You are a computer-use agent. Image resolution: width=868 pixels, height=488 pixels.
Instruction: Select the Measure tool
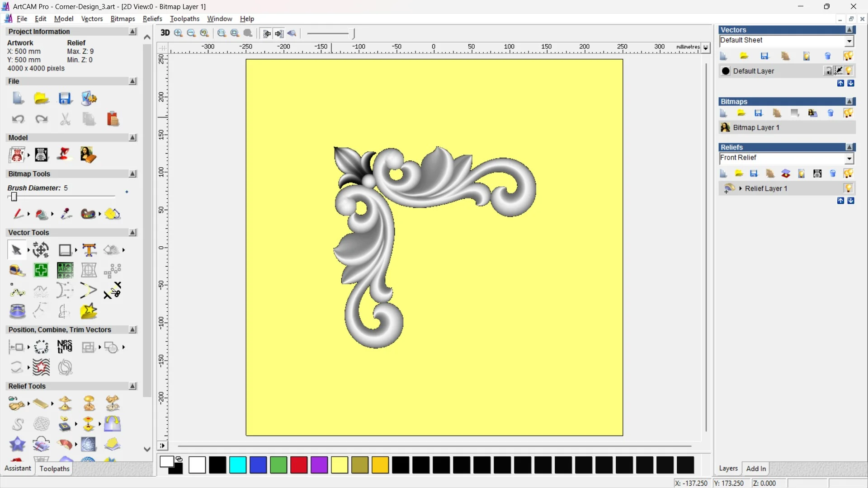click(x=17, y=270)
